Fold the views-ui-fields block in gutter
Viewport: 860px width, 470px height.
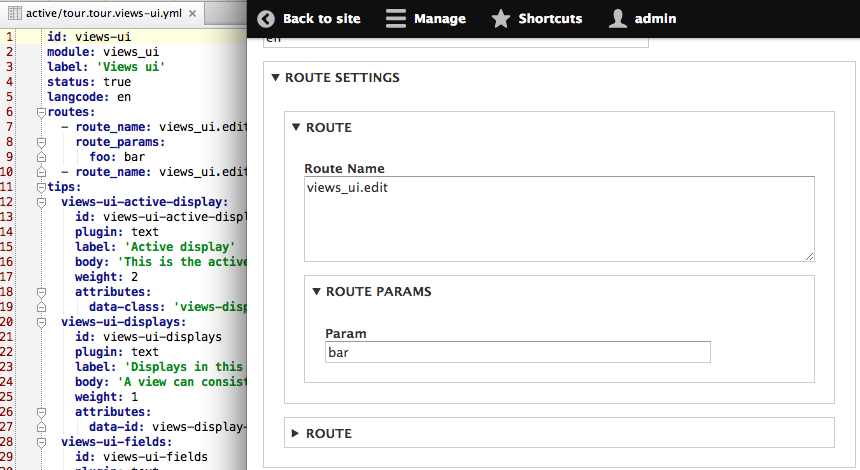pyautogui.click(x=41, y=442)
